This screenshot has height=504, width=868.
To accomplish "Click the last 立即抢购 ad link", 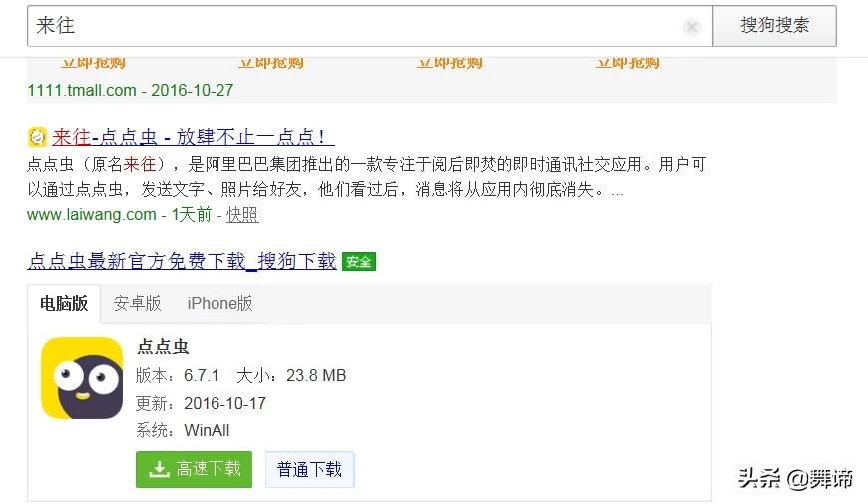I will tap(628, 63).
